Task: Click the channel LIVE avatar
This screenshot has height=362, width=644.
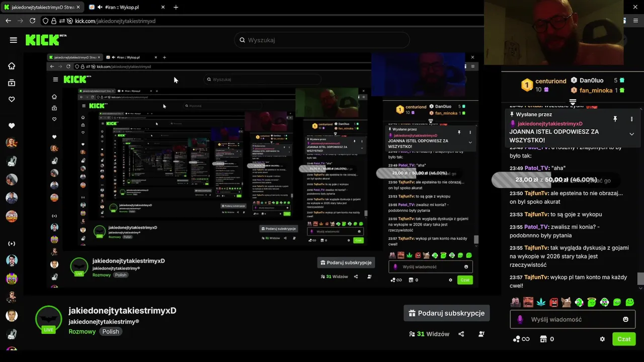Action: click(48, 319)
